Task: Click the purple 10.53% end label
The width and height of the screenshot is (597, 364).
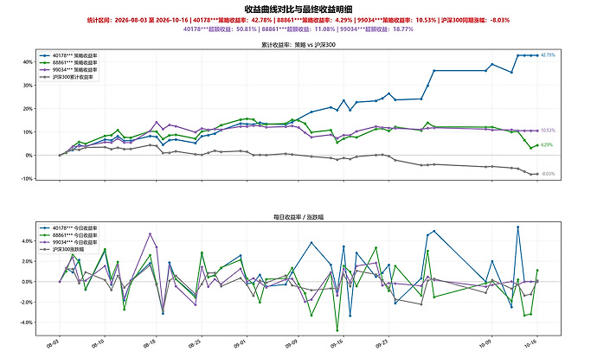Action: pos(548,131)
